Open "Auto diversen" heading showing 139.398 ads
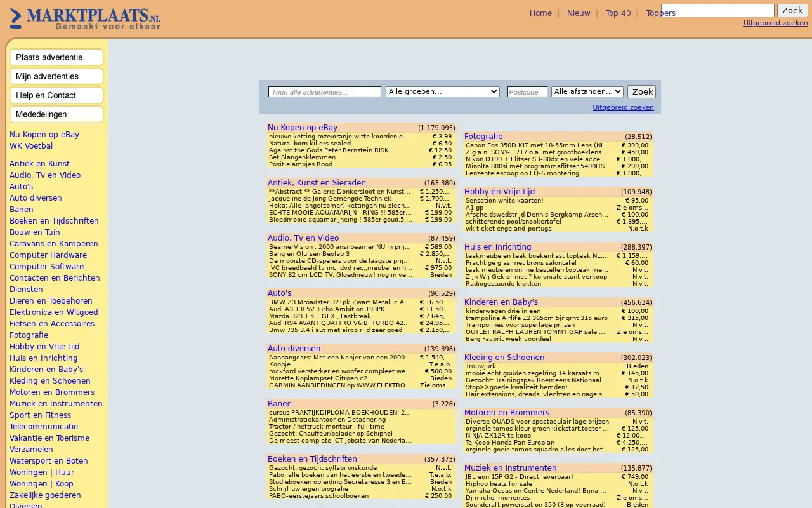The image size is (812, 508). (x=294, y=349)
